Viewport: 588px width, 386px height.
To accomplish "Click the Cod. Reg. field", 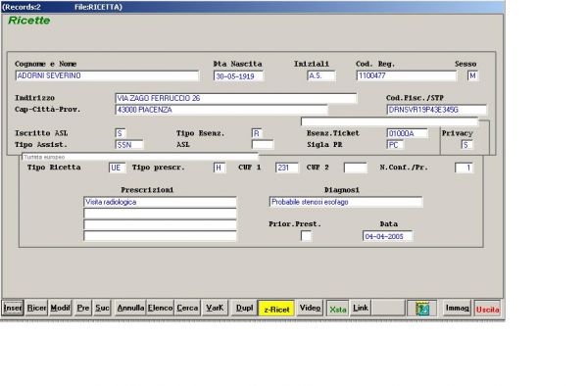I will pyautogui.click(x=407, y=75).
